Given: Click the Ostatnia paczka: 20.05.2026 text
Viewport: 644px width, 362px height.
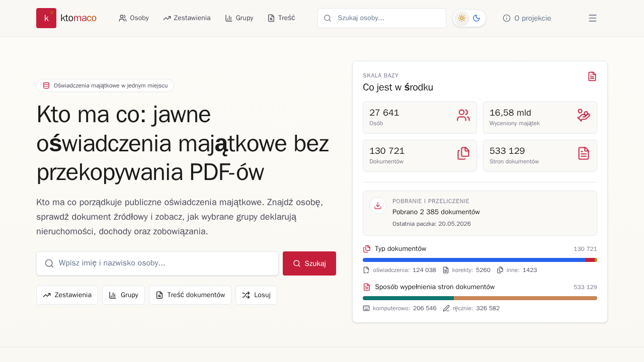Looking at the screenshot, I should click(x=432, y=224).
